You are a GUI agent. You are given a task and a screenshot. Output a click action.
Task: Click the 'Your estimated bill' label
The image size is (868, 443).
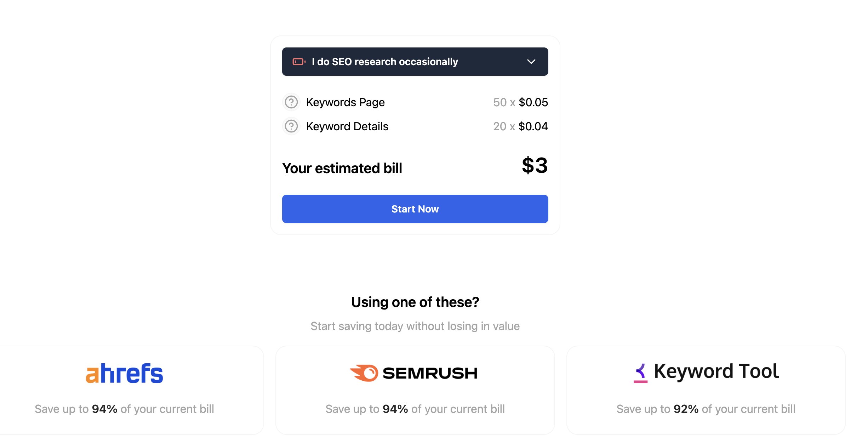point(342,168)
